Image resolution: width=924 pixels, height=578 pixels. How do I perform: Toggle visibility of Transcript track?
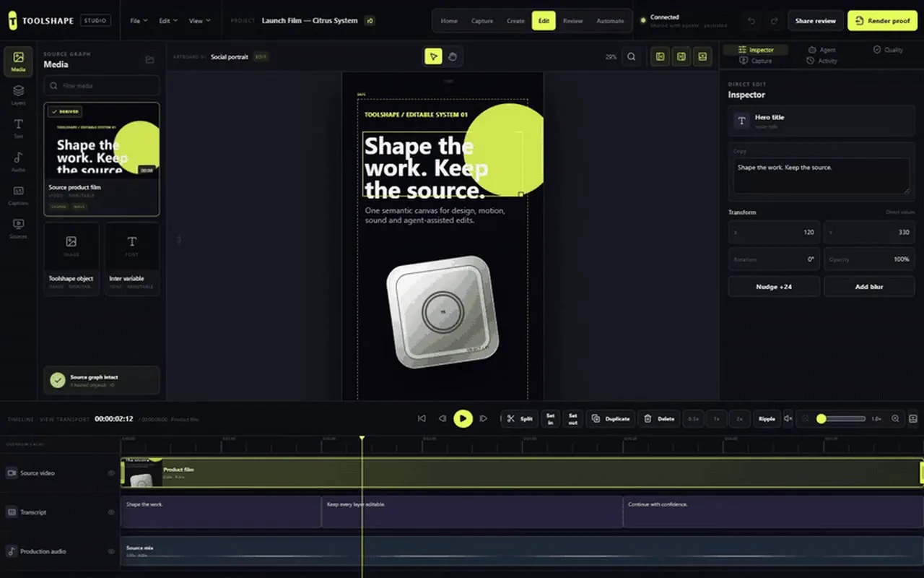pos(111,512)
